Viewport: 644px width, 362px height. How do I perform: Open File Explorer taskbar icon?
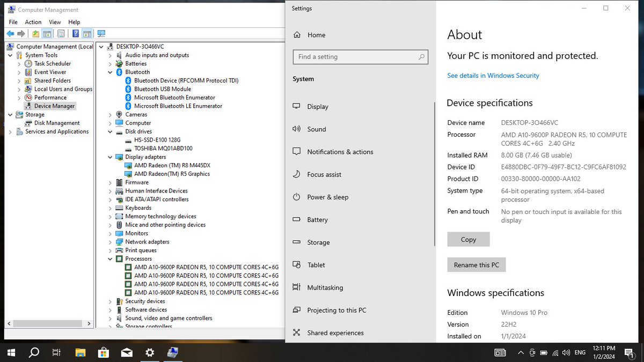[80, 352]
